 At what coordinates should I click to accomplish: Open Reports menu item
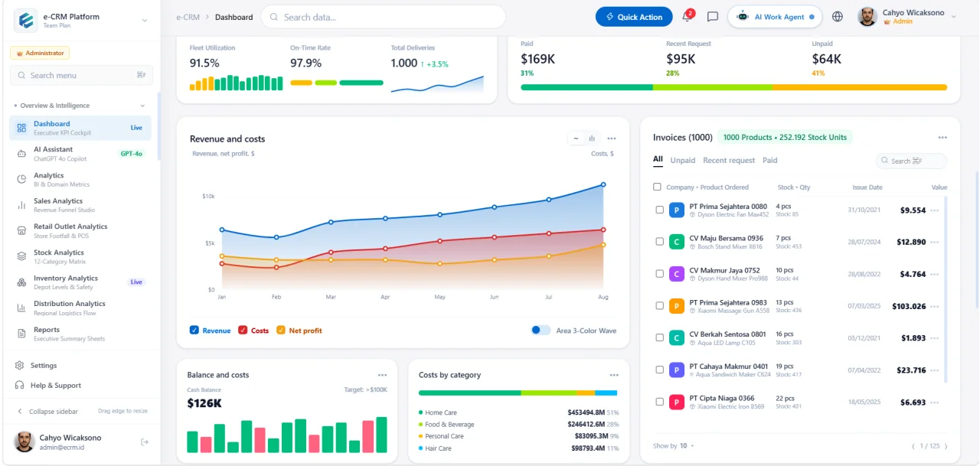80,334
